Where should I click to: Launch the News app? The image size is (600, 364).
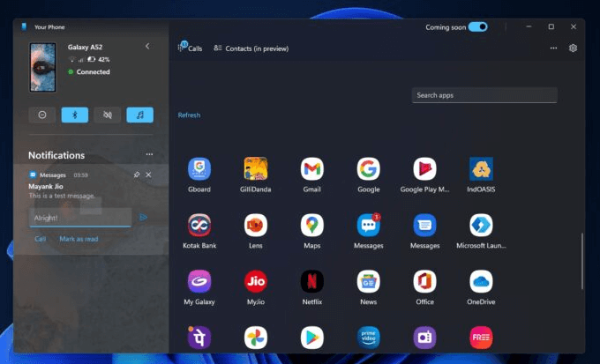[x=368, y=281]
